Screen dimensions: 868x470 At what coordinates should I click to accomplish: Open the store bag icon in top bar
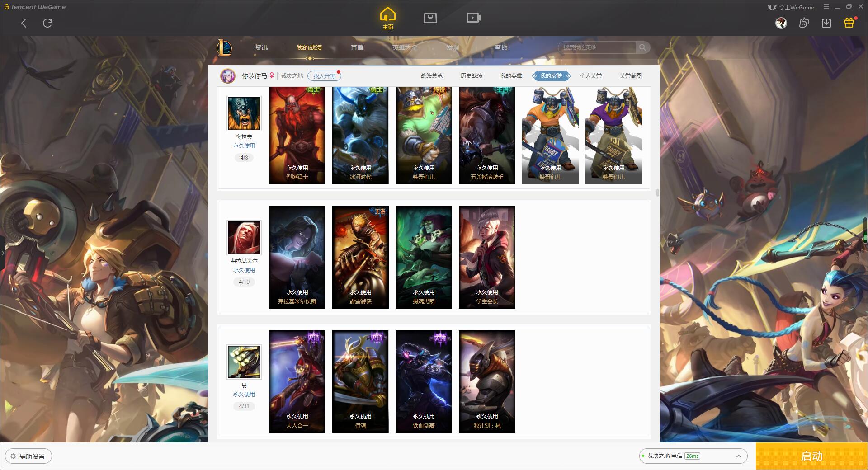click(430, 18)
